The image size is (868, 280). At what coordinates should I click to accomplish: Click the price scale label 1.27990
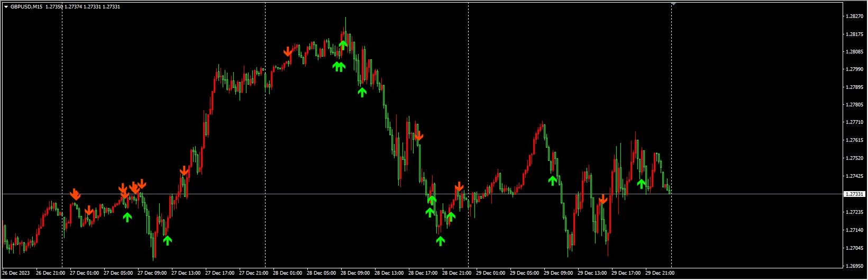pos(854,69)
